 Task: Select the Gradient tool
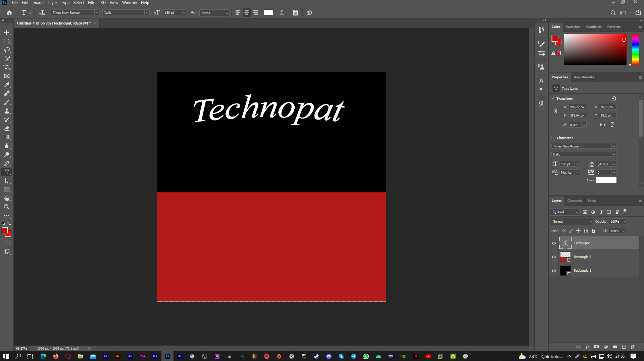click(7, 137)
